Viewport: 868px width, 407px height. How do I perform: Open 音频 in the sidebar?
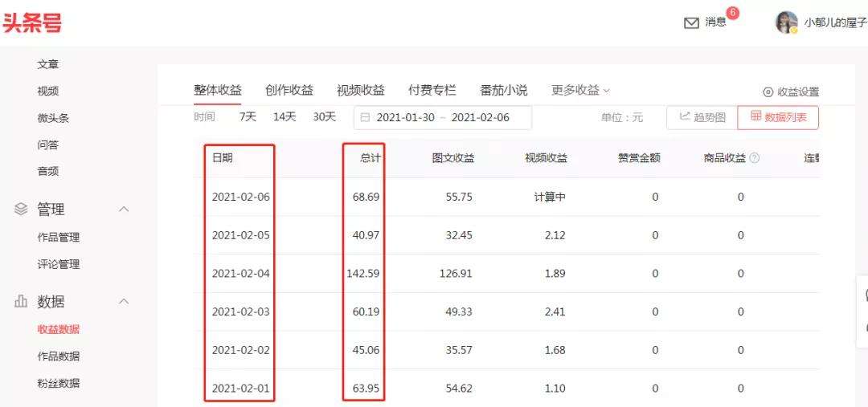coord(48,172)
